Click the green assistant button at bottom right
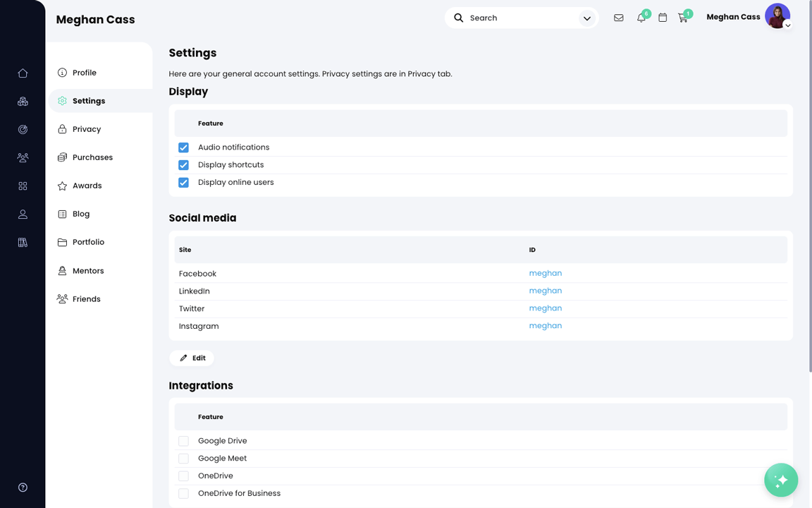The image size is (812, 508). tap(781, 480)
